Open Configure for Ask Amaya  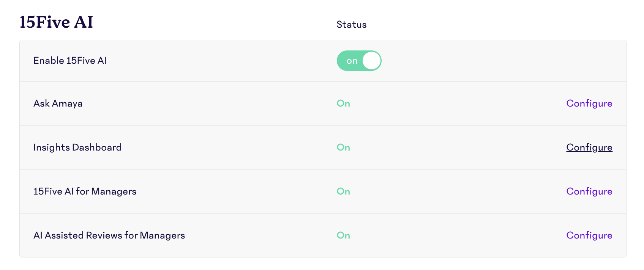(x=589, y=104)
